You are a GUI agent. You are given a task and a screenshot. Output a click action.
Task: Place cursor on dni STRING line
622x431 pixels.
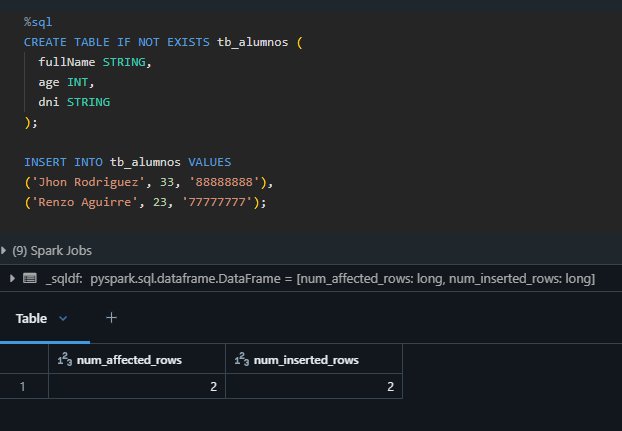point(74,102)
